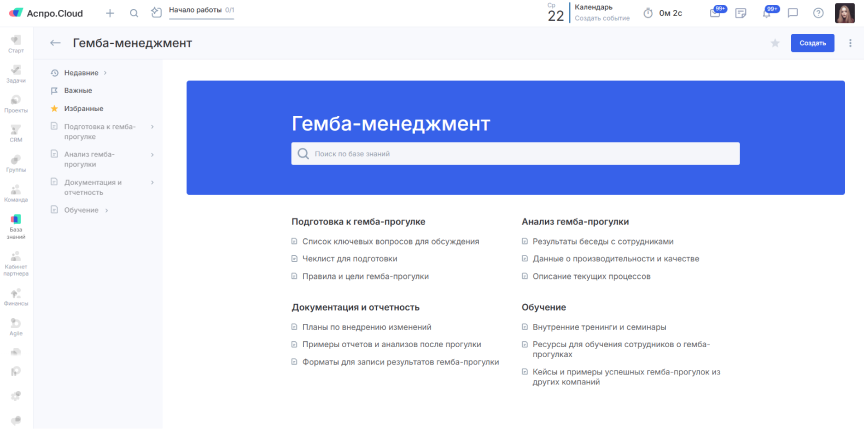Open Данные о производительности и качестве

point(615,258)
